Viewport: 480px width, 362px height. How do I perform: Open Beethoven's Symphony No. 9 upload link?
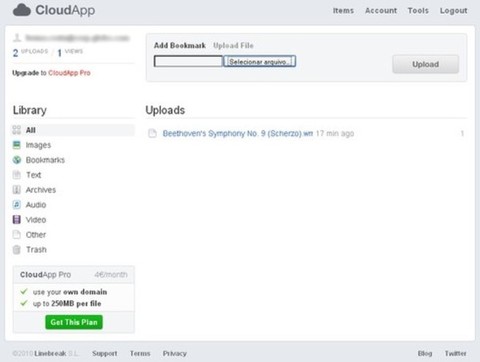[238, 133]
